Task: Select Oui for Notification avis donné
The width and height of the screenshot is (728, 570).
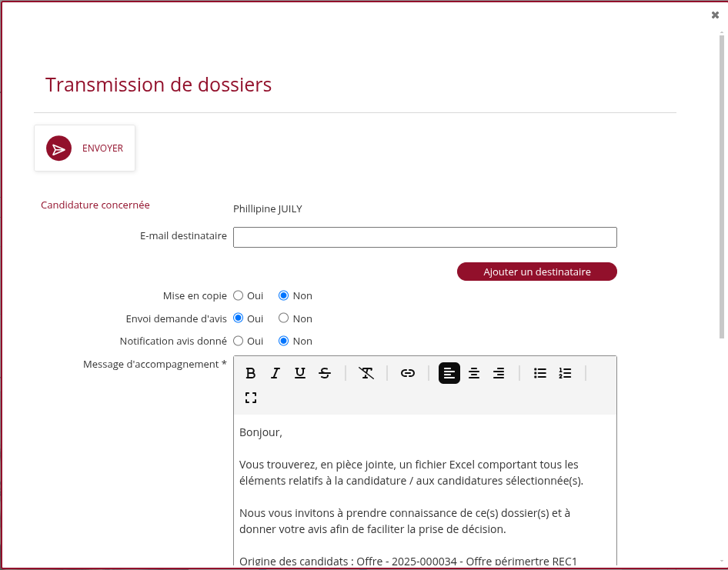Action: tap(239, 341)
